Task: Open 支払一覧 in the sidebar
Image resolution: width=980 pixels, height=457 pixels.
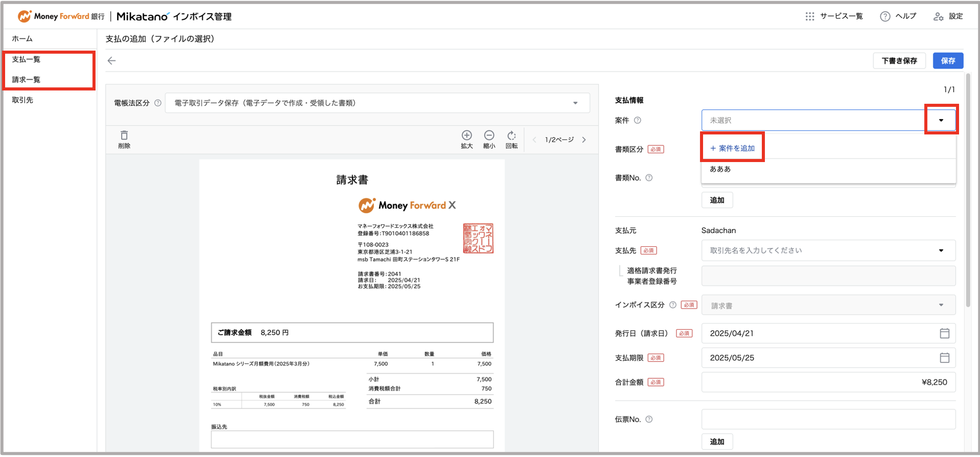Action: [26, 59]
